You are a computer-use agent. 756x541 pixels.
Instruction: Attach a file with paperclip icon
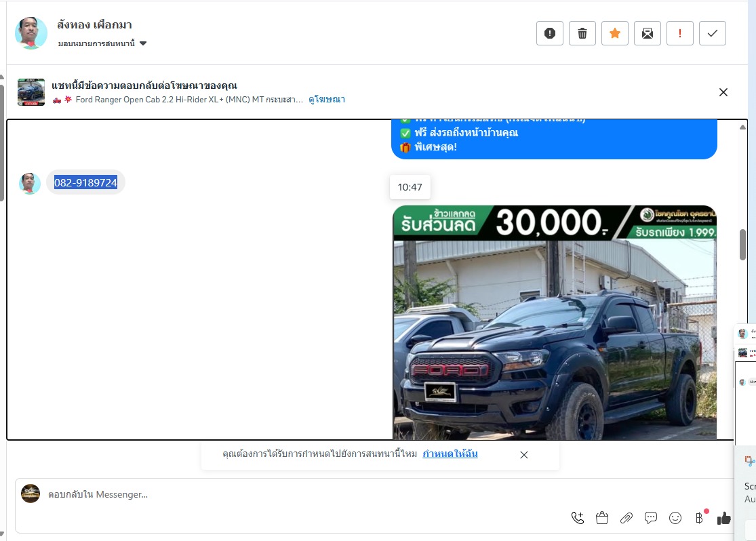coord(626,518)
